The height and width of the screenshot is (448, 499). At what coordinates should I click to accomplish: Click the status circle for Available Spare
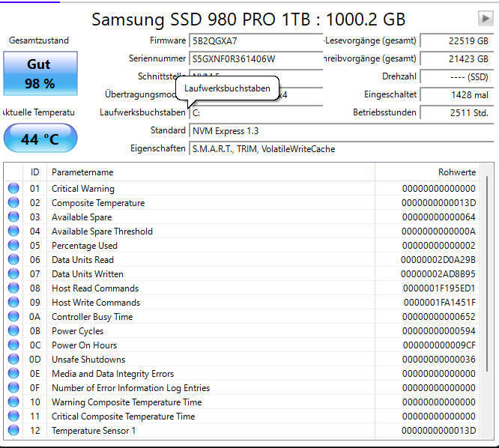pos(13,217)
